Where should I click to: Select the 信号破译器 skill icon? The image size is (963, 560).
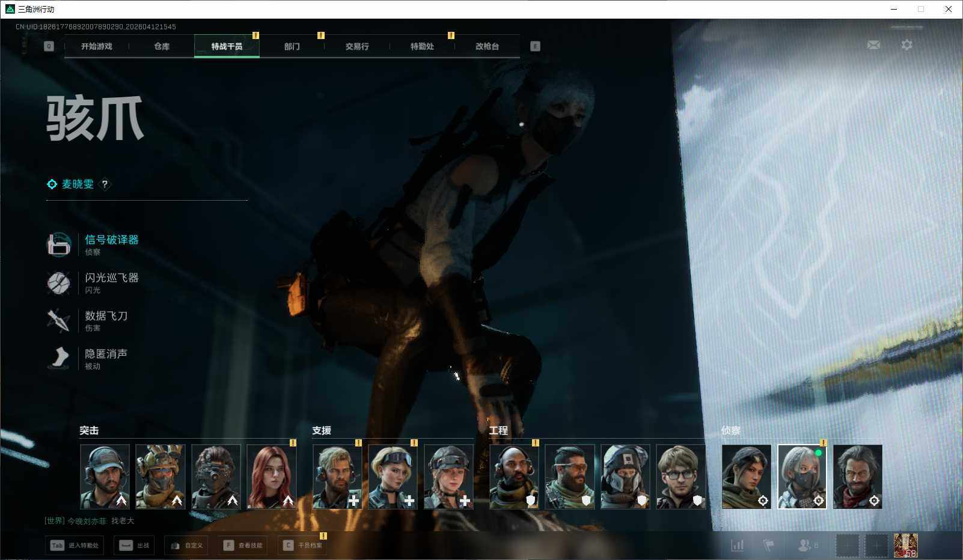click(59, 245)
